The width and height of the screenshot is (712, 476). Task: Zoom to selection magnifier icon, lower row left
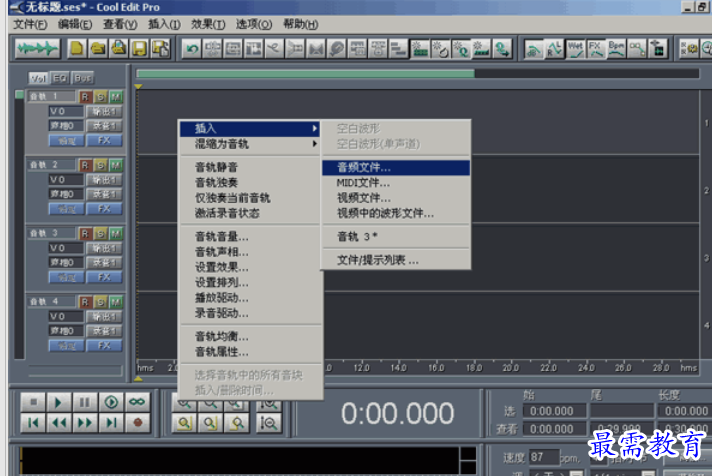[184, 423]
